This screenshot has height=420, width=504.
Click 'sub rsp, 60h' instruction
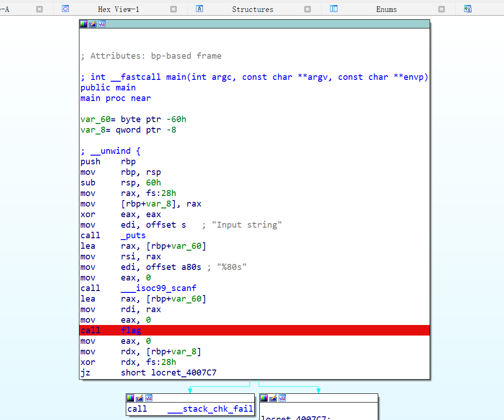click(121, 183)
